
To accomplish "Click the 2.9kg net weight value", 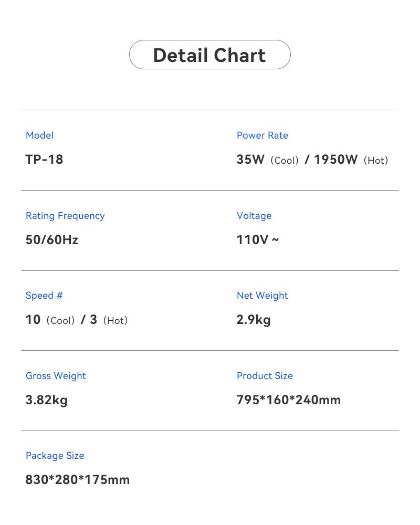I will click(254, 320).
